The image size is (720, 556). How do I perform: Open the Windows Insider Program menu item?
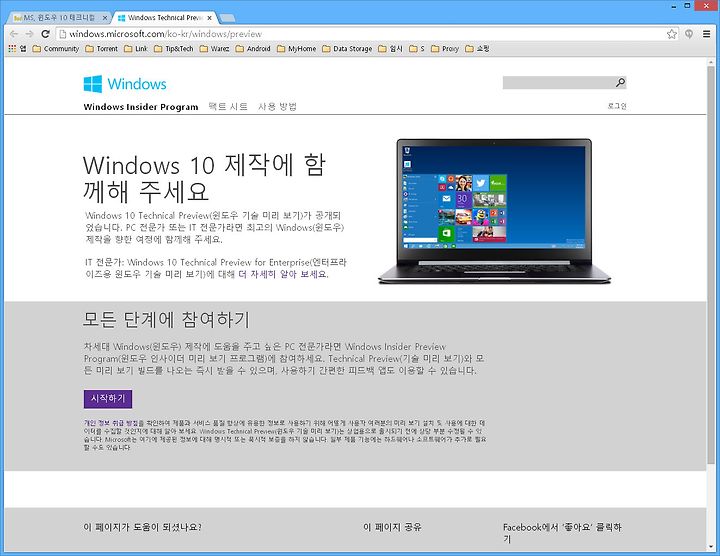[141, 107]
